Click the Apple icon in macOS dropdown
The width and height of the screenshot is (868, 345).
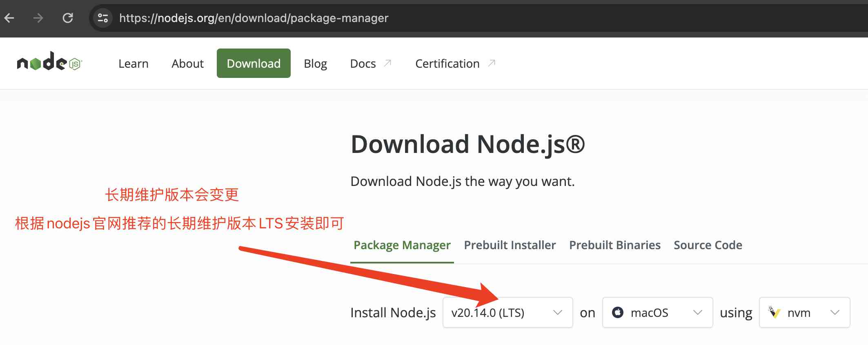(x=618, y=312)
